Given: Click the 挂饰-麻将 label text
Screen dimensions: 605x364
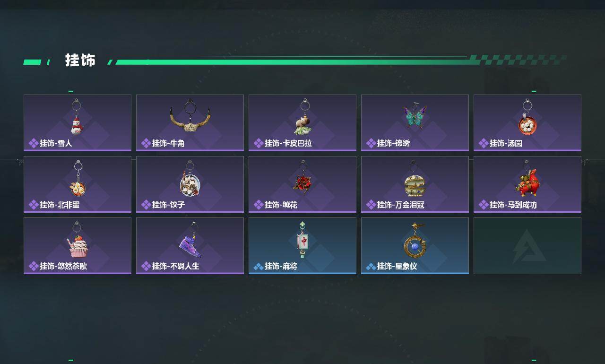Looking at the screenshot, I should [281, 266].
